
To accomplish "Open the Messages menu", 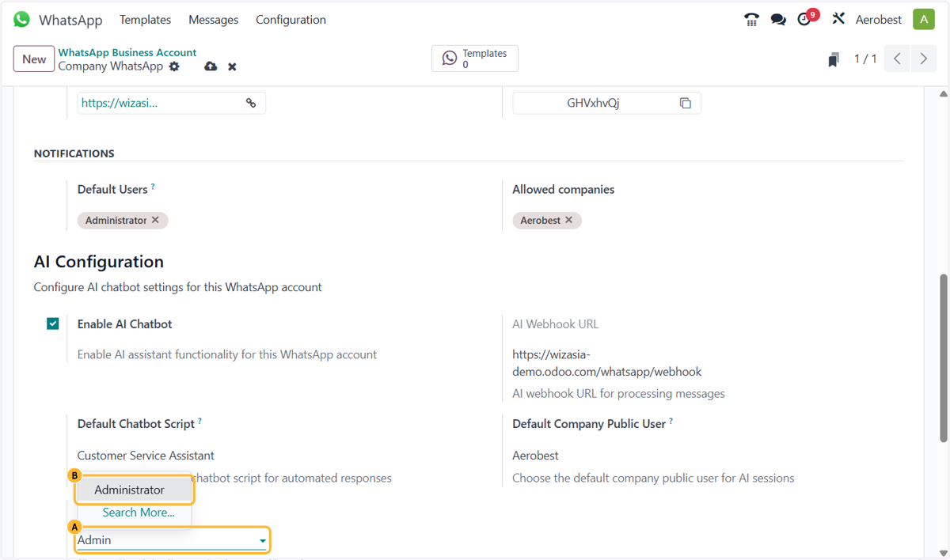I will [x=214, y=20].
